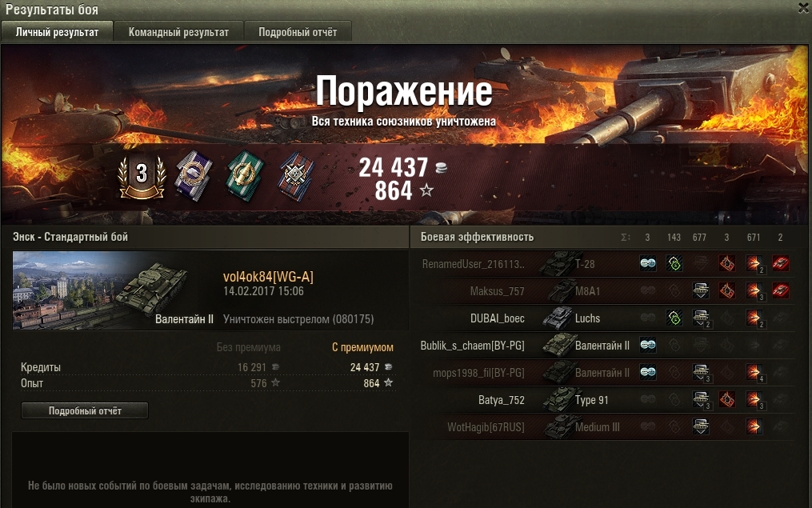Click the spotted icon in the T-28 row
Screen dimensions: 812x508
[x=648, y=263]
